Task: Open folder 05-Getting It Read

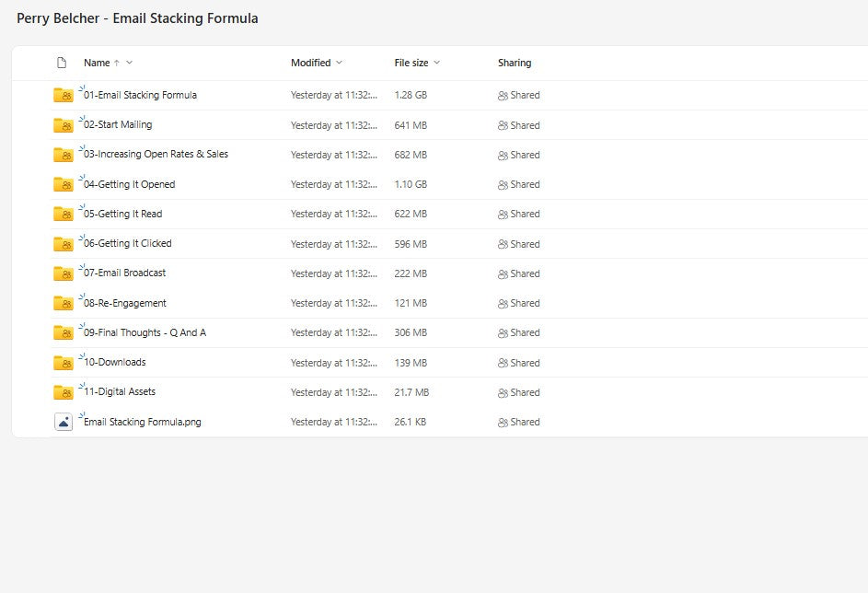Action: coord(123,214)
